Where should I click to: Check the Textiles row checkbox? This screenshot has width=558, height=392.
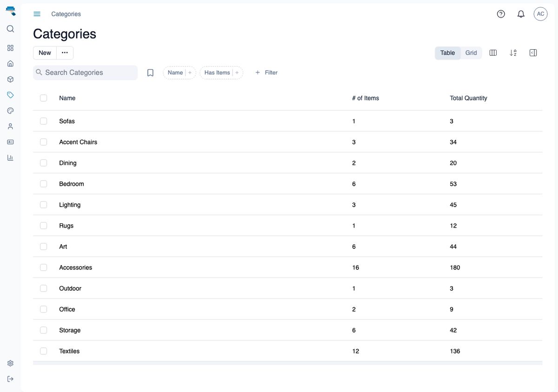(x=43, y=351)
